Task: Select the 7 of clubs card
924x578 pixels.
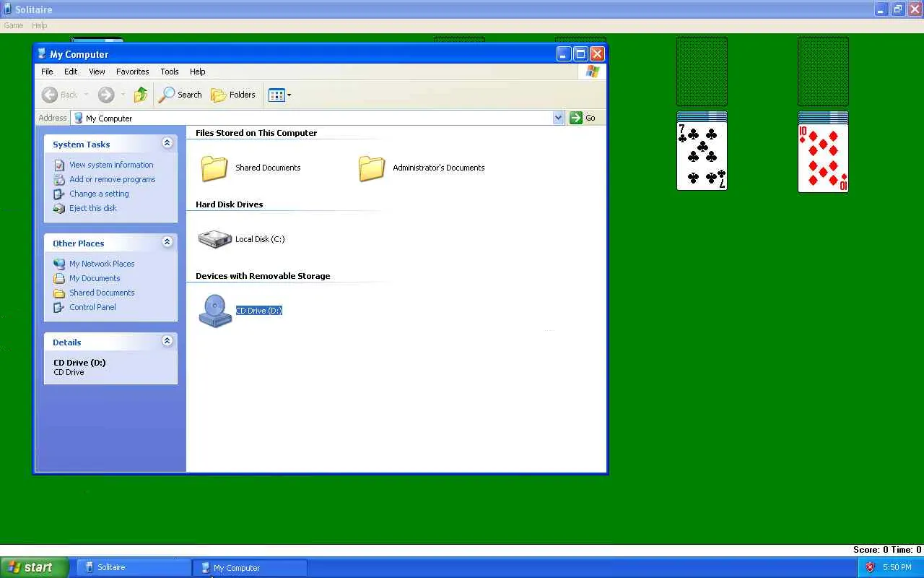Action: point(702,156)
